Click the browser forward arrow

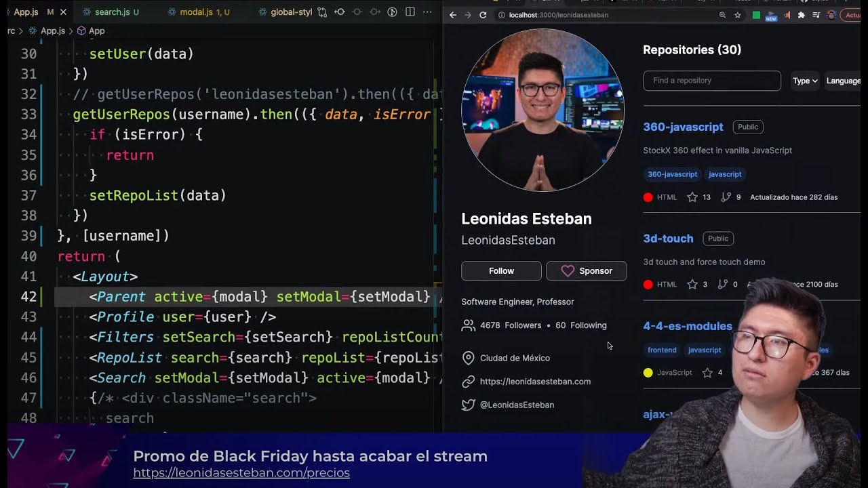[468, 15]
